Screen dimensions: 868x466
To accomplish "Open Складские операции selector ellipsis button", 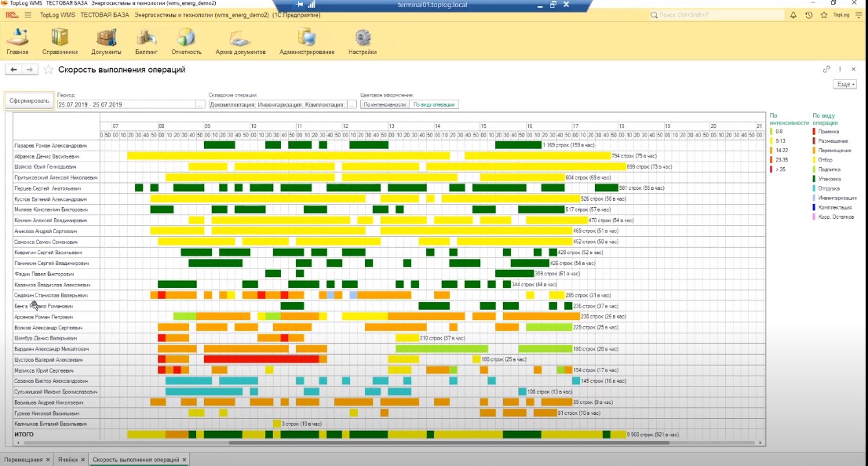I will point(352,104).
